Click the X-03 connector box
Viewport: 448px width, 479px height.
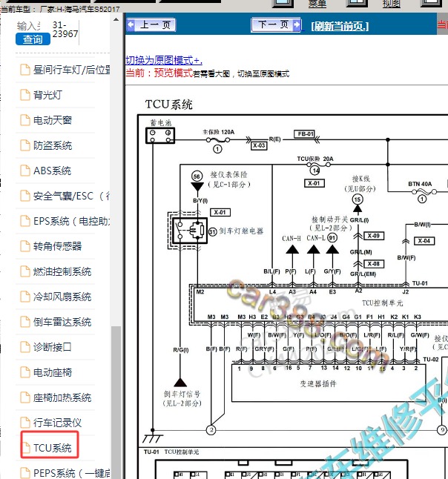click(259, 145)
